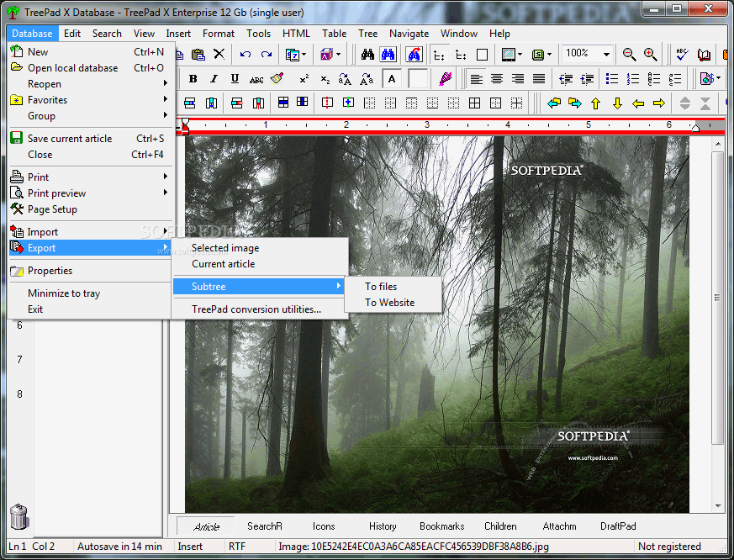734x560 pixels.
Task: Toggle bold formatting
Action: 193,79
